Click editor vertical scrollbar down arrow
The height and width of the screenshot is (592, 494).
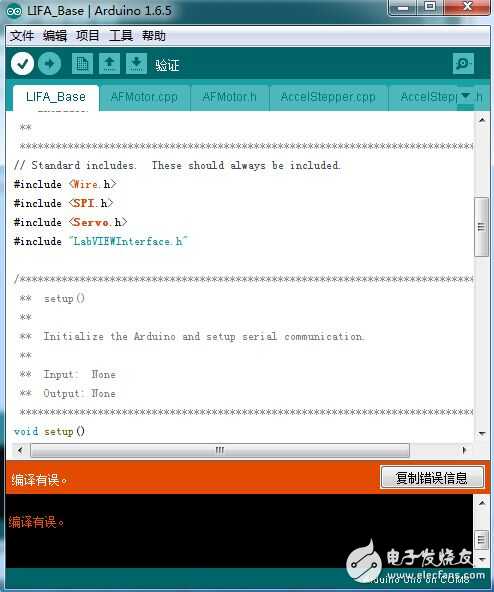pos(482,433)
